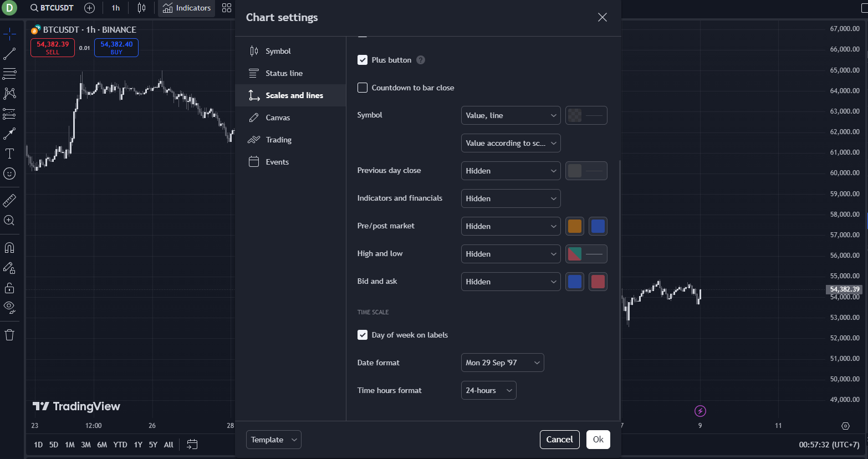
Task: Close the Chart settings dialog
Action: [603, 17]
